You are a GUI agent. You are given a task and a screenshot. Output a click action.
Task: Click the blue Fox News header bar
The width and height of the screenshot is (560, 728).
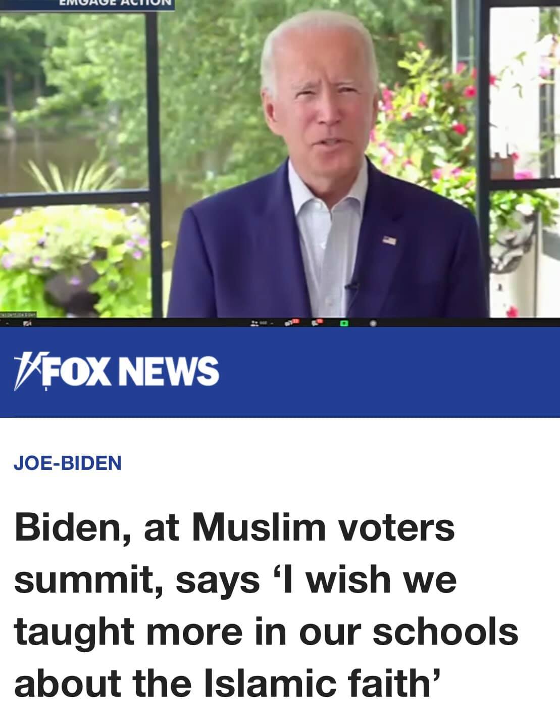pos(280,373)
